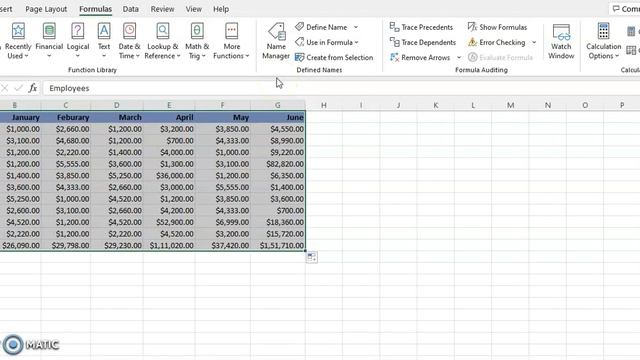This screenshot has width=640, height=360.
Task: Open the Comments pane button
Action: point(625,9)
